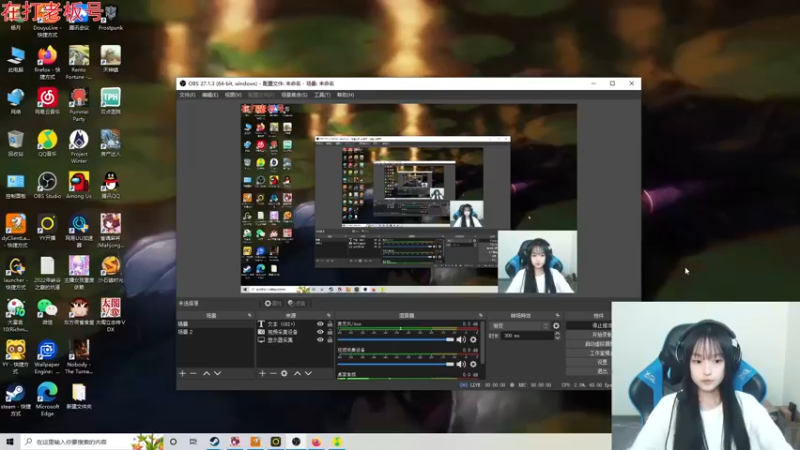Click the 启动虚拟摄像机 (Start Virtual Camera) button
This screenshot has height=450, width=800.
pyautogui.click(x=589, y=344)
